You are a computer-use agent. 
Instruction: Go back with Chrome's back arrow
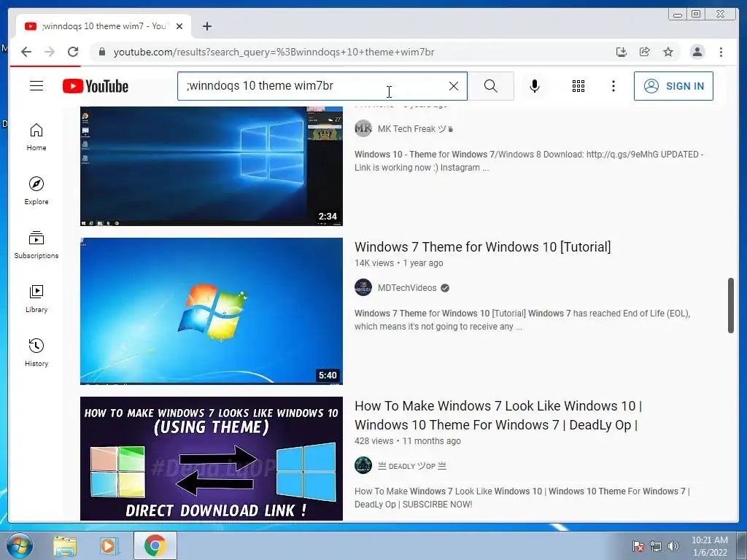coord(26,52)
